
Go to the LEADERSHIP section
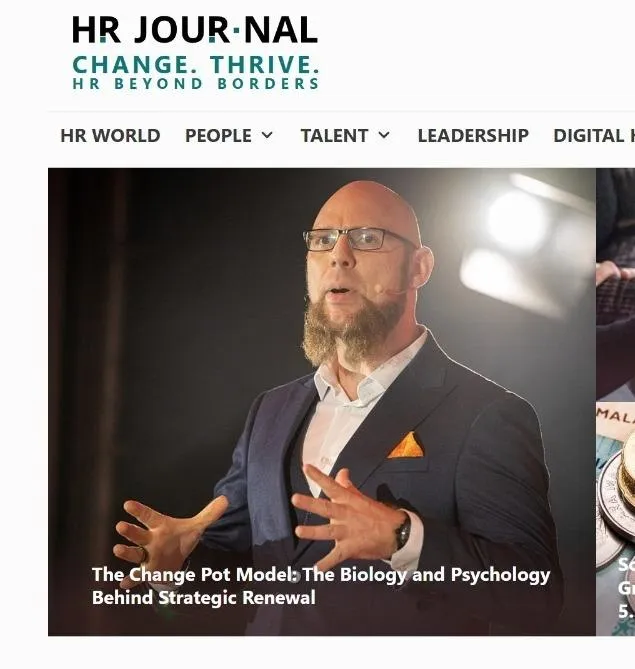473,136
